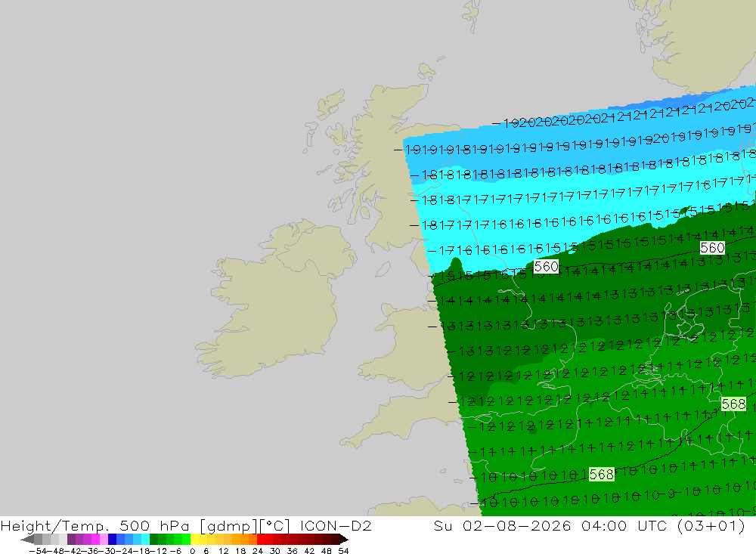Viewport: 756px width, 554px height.
Task: Click the '(03+01)' run offset text
Action: pyautogui.click(x=711, y=525)
